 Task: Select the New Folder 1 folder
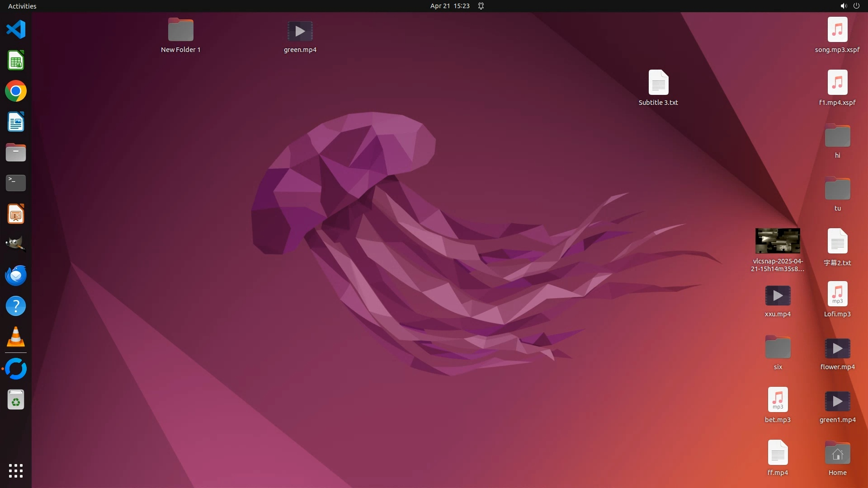181,31
